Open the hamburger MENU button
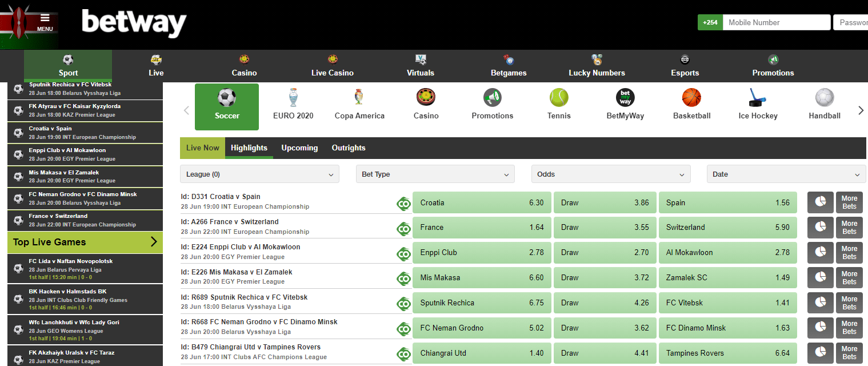 45,23
